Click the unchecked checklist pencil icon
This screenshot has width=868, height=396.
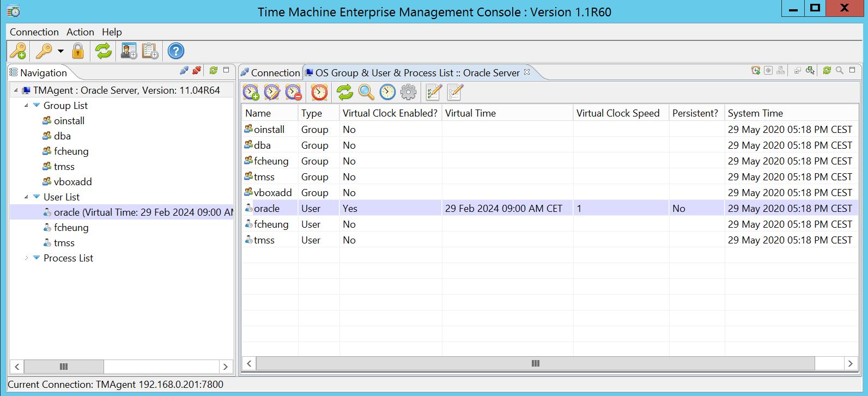pos(454,93)
